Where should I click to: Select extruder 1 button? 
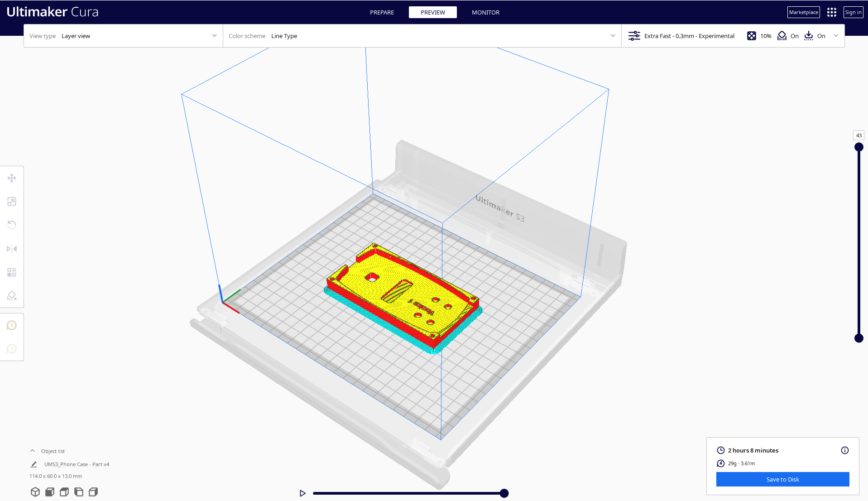(12, 325)
